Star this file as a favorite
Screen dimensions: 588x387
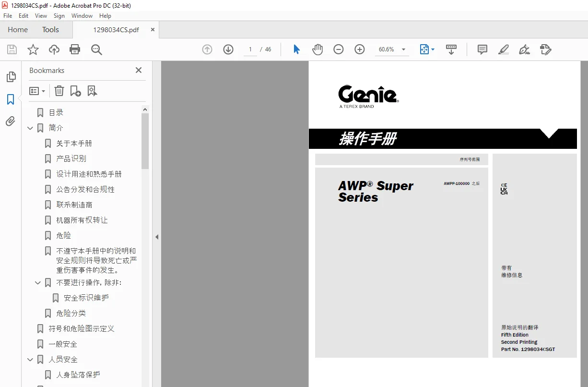click(x=33, y=49)
